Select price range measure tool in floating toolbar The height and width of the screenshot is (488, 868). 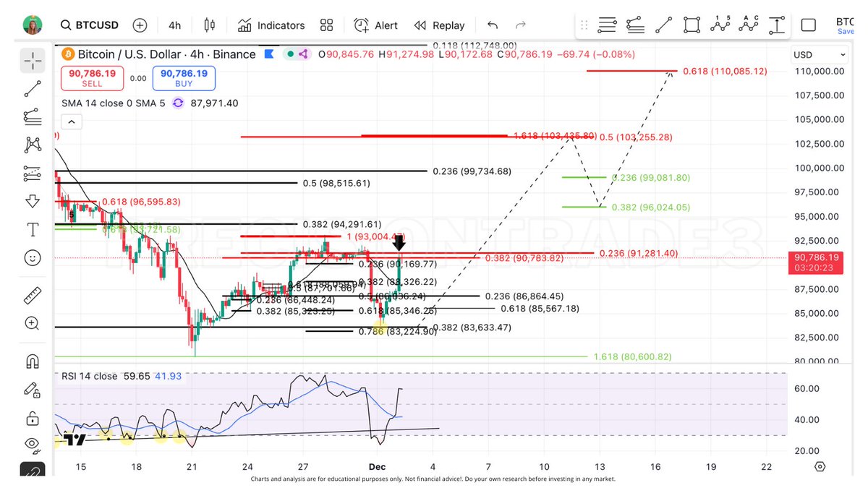point(776,25)
